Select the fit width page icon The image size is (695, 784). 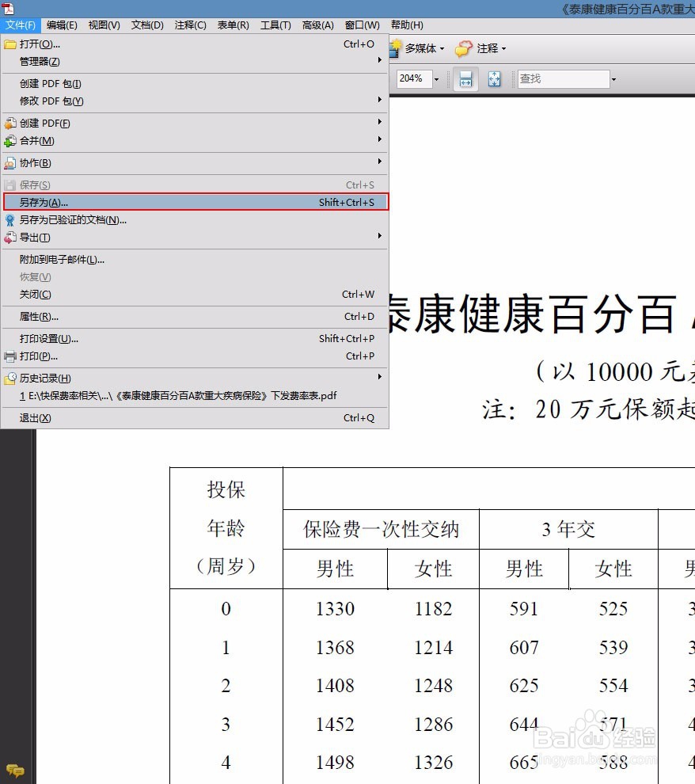(x=465, y=79)
